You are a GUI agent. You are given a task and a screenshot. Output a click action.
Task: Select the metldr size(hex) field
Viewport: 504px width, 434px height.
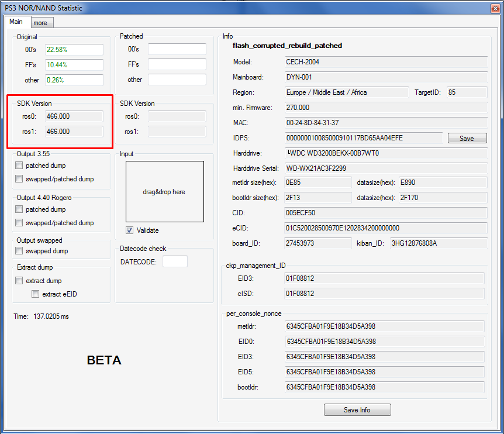(318, 182)
